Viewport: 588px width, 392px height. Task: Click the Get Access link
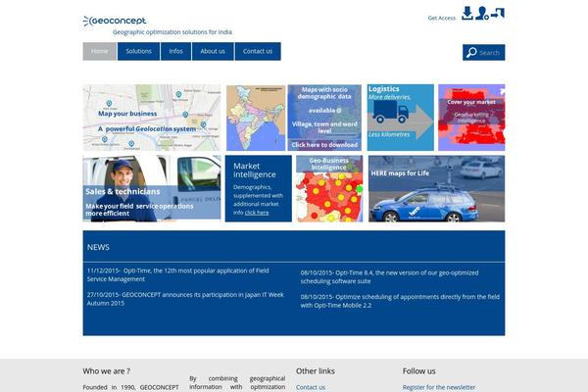click(441, 18)
